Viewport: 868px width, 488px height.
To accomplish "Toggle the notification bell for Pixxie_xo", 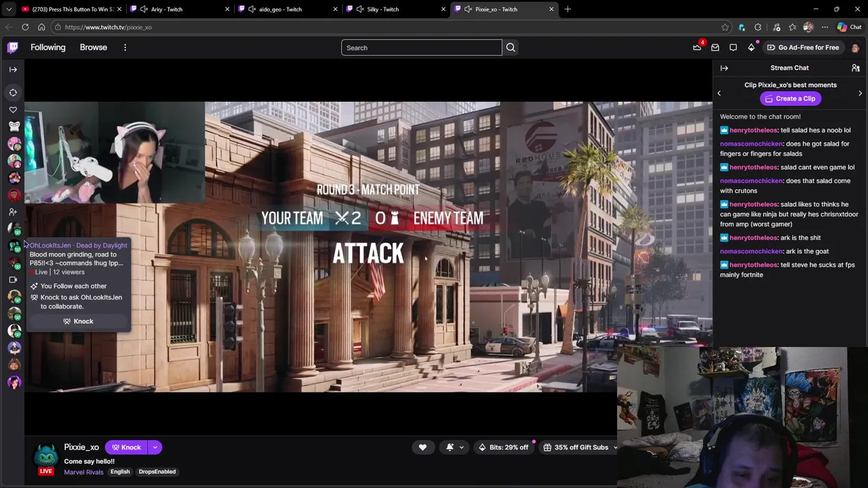I will point(450,447).
